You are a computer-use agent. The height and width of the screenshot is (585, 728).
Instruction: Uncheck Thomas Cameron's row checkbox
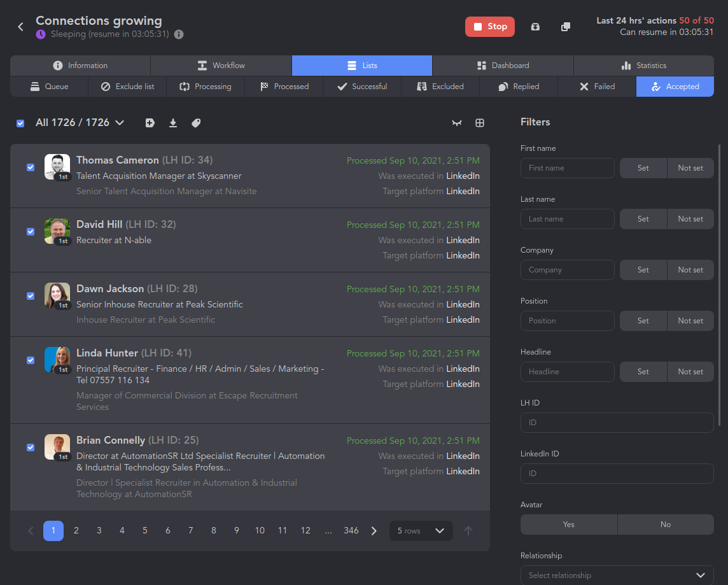(x=30, y=167)
